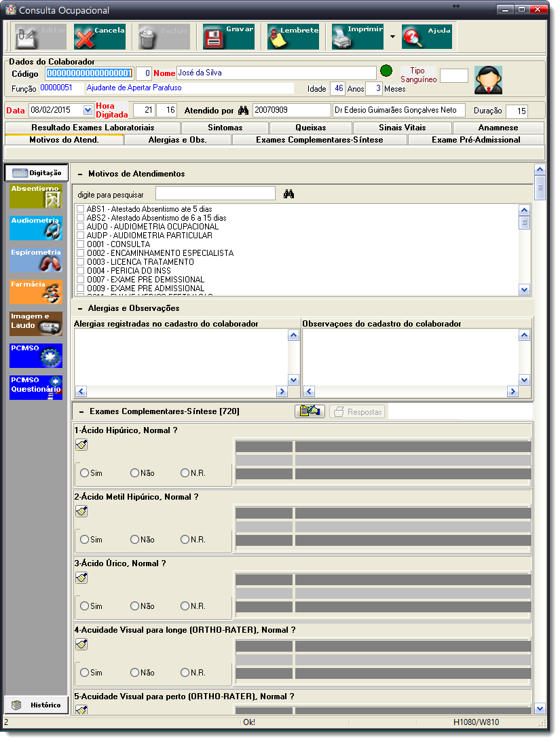The height and width of the screenshot is (742, 560).
Task: Click the eraser icon for Ácido Metil Hipúrico
Action: pos(81,511)
